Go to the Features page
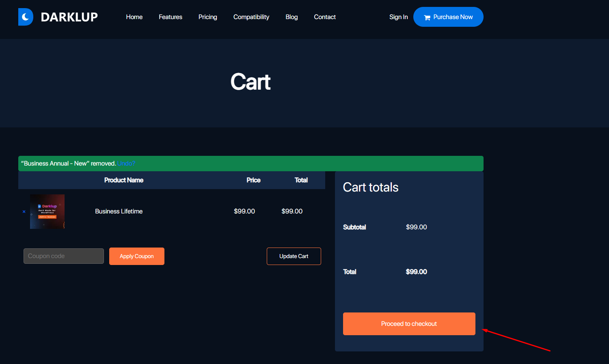The width and height of the screenshot is (609, 364). [171, 17]
